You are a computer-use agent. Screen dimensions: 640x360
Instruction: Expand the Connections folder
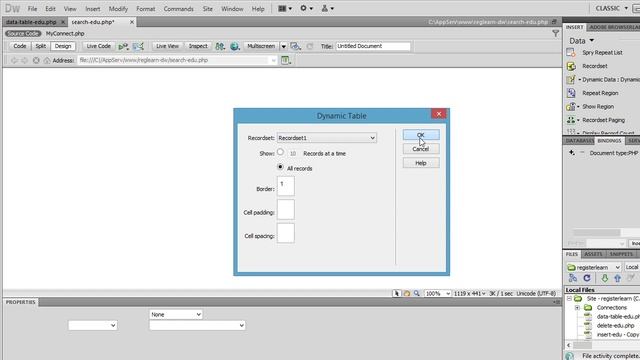click(x=577, y=308)
